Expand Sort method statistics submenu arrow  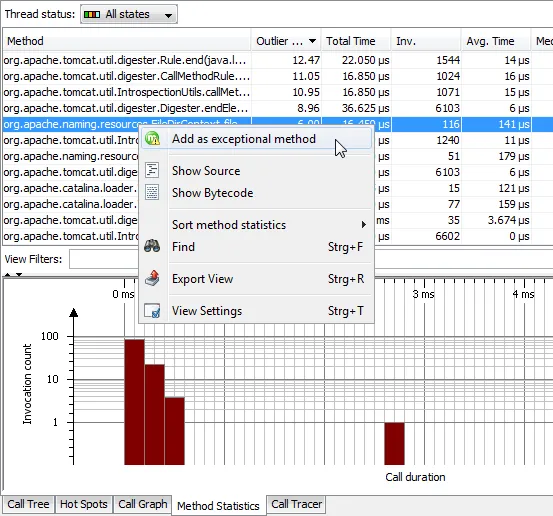tap(364, 225)
